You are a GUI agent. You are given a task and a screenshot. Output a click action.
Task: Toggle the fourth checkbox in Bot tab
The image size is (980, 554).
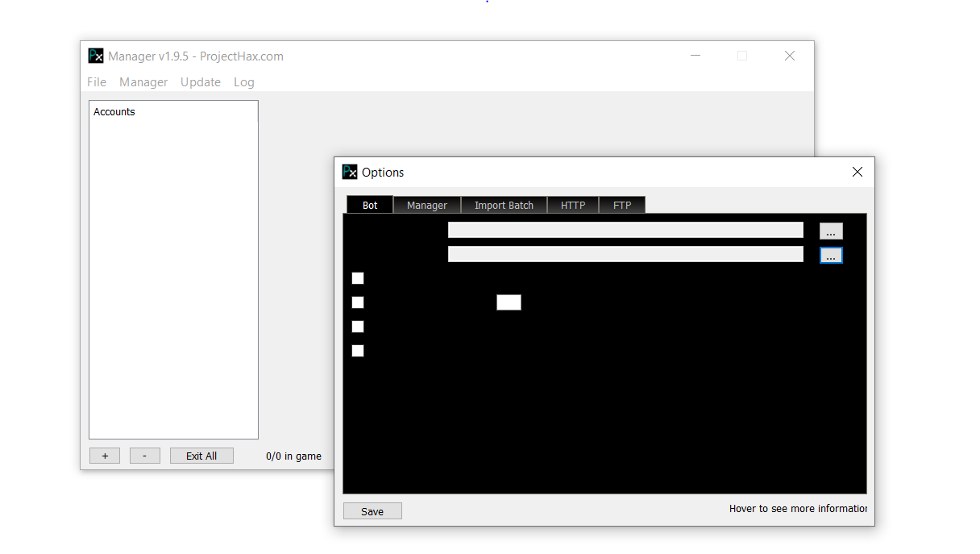(x=358, y=351)
